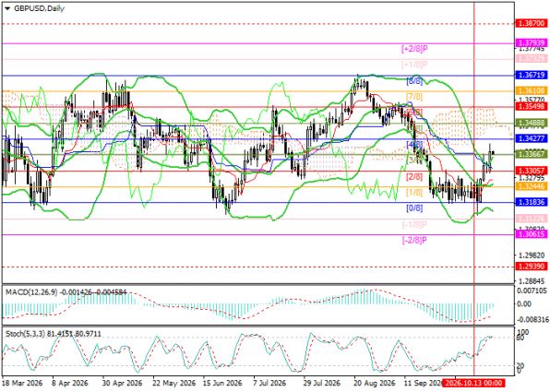Screen dimensions: 550x392
Task: Select the 1.29390 red price label
Action: 531,267
